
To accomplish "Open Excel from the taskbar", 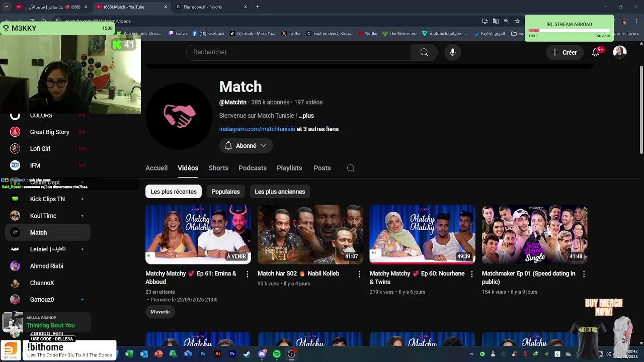I will coord(129,354).
